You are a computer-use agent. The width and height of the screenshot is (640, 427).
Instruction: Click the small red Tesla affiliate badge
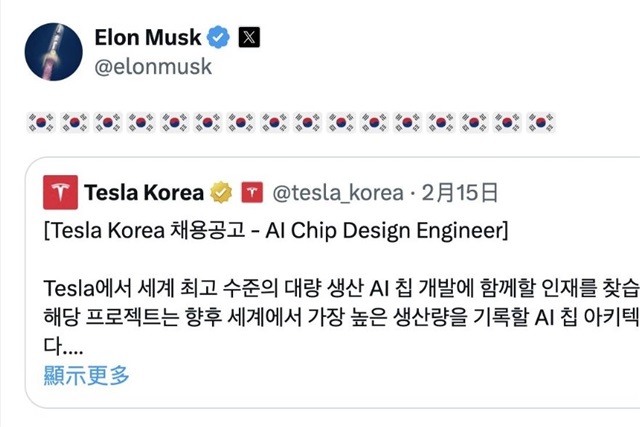point(251,192)
